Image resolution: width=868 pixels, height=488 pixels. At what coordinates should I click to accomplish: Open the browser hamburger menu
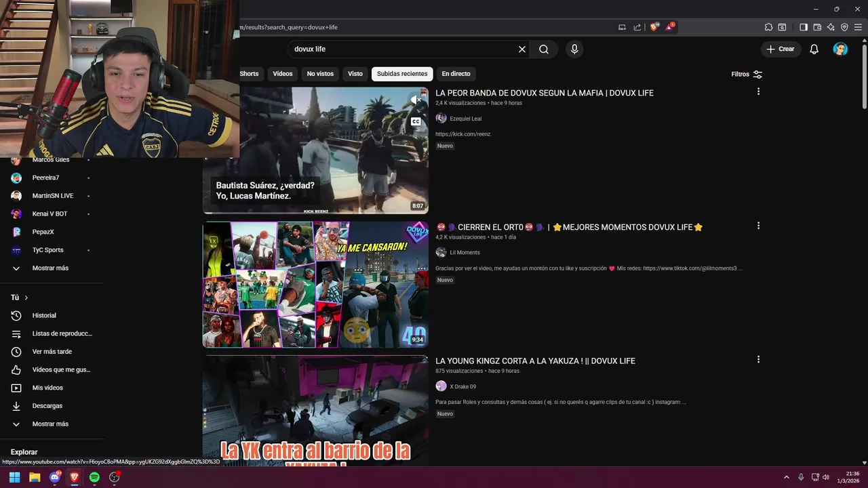click(858, 27)
